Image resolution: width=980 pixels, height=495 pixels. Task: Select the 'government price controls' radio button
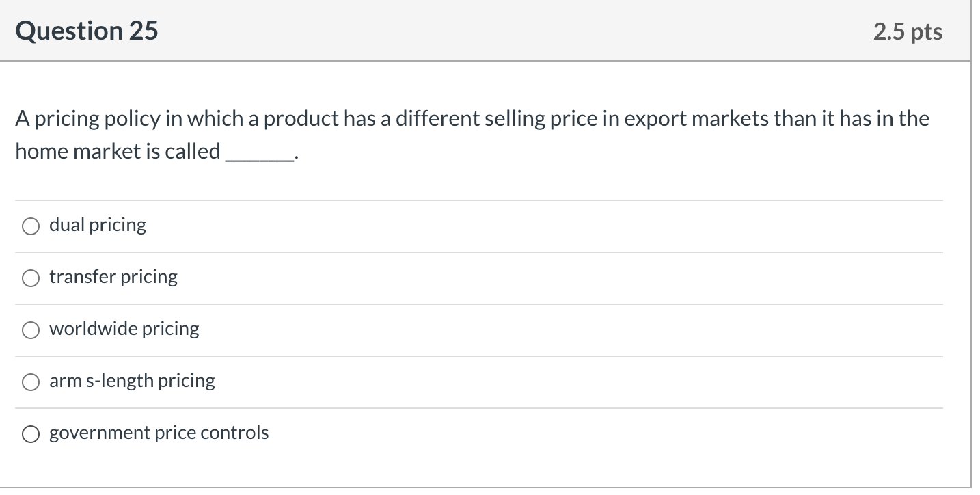pos(30,433)
